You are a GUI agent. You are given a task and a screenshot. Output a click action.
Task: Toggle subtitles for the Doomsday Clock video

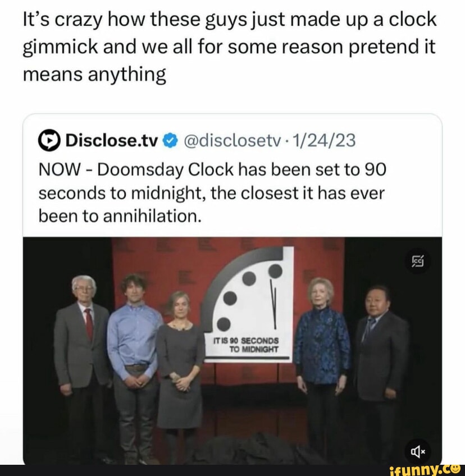418,260
